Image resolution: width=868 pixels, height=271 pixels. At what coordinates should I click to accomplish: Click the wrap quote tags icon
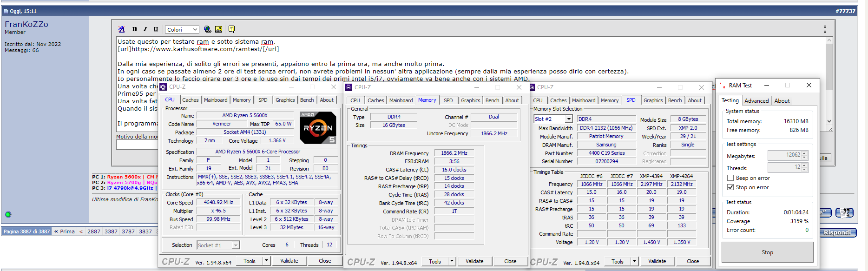pyautogui.click(x=231, y=29)
